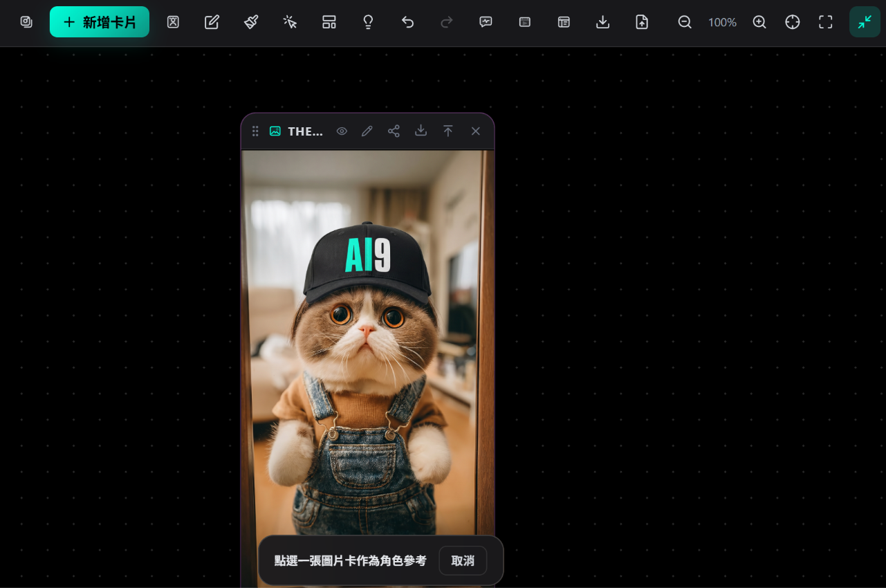
Task: Redo the undone action
Action: point(446,22)
